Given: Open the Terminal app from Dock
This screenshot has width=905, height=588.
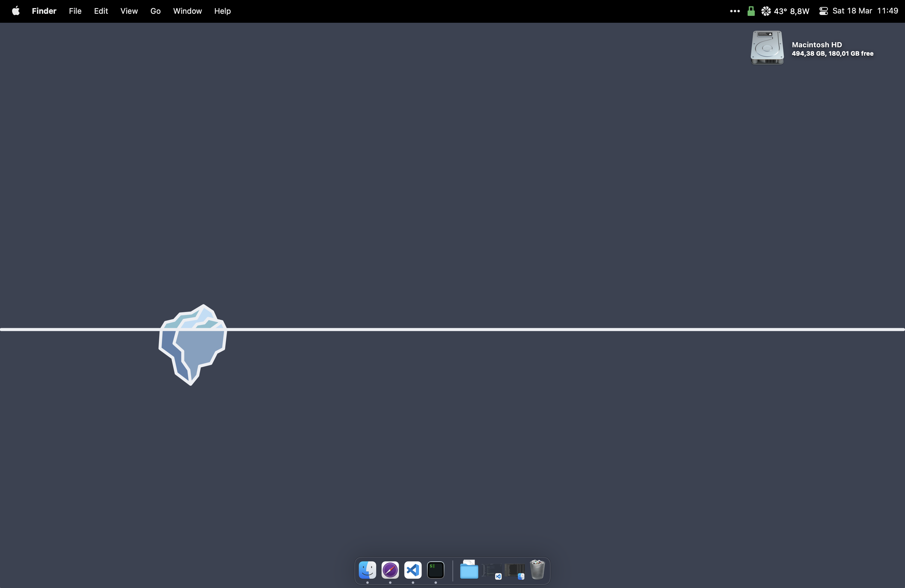Looking at the screenshot, I should [x=435, y=570].
